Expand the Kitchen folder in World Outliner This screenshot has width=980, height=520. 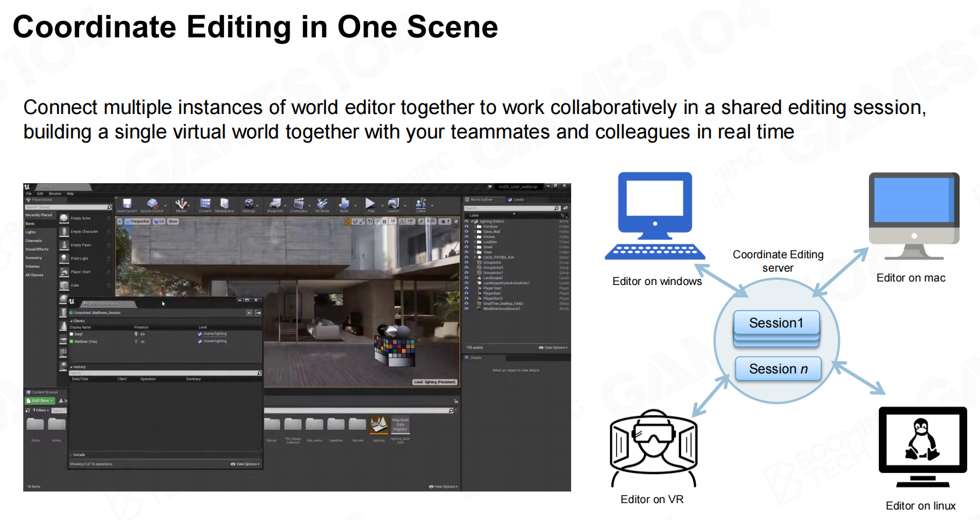coord(475,237)
